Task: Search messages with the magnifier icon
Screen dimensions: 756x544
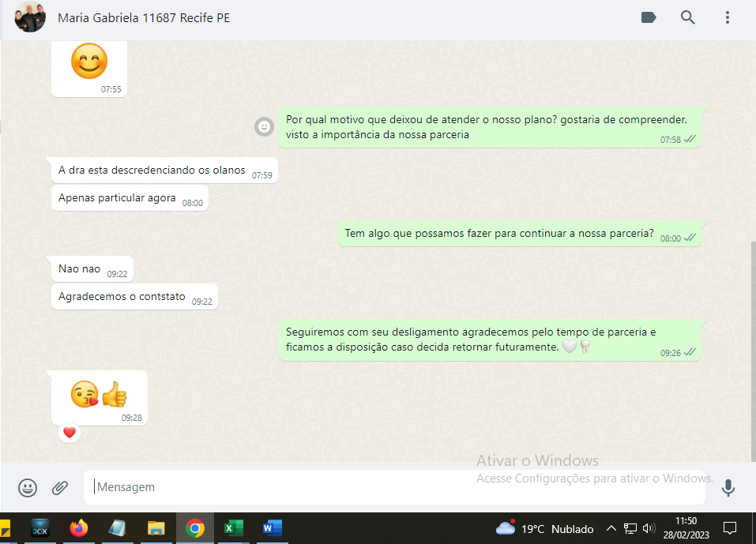Action: tap(688, 17)
